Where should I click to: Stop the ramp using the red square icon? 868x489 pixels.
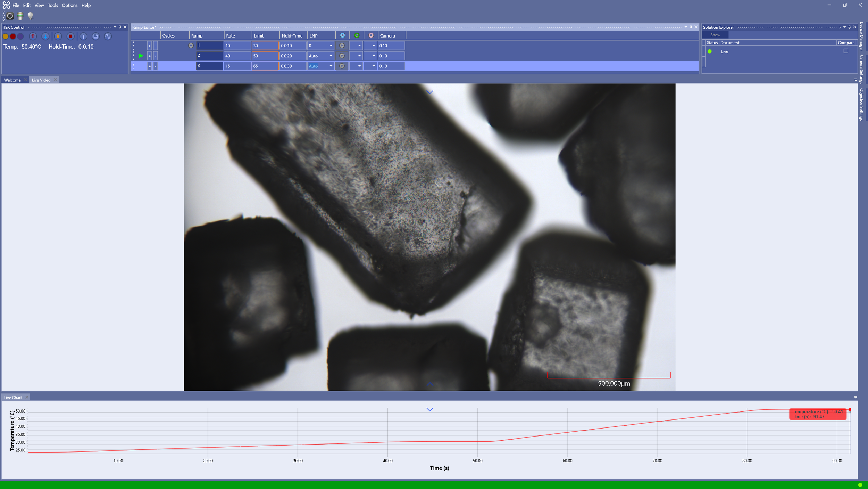[70, 36]
